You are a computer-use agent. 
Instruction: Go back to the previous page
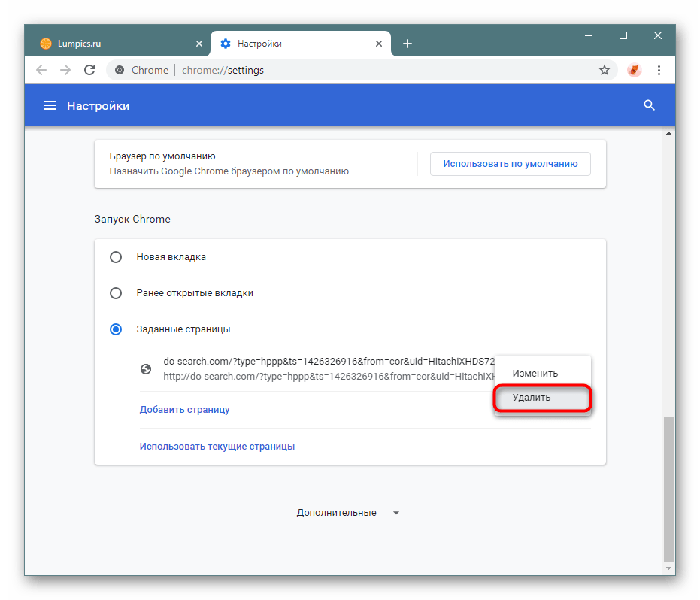click(x=41, y=70)
